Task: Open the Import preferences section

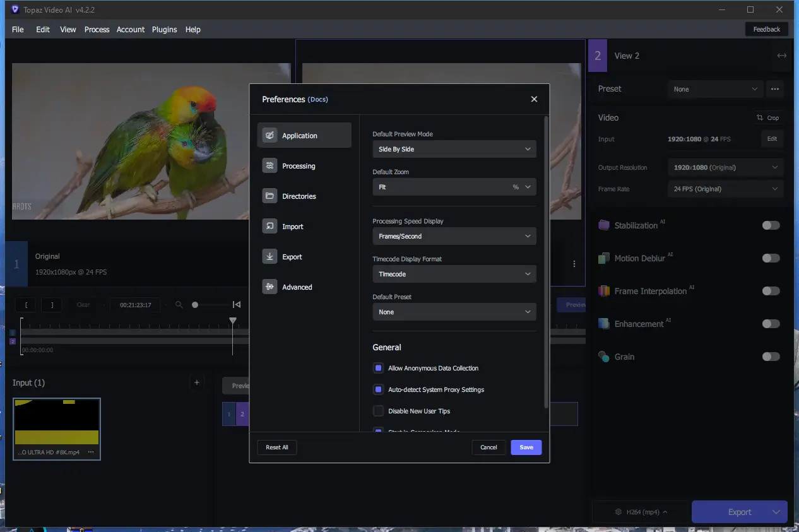Action: coord(304,226)
